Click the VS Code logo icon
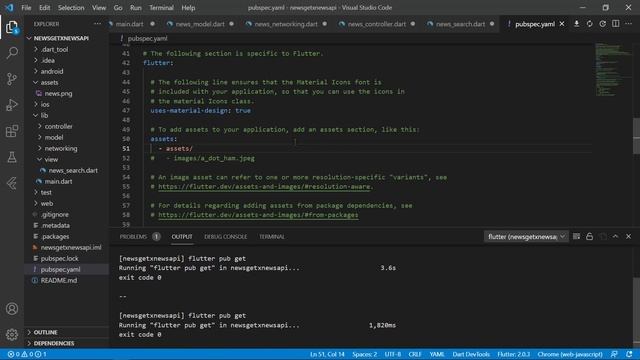640x360 pixels. (x=9, y=7)
